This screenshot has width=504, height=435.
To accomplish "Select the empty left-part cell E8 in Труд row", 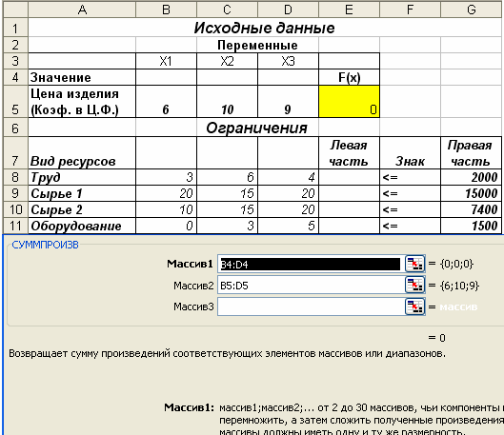I will (x=349, y=177).
